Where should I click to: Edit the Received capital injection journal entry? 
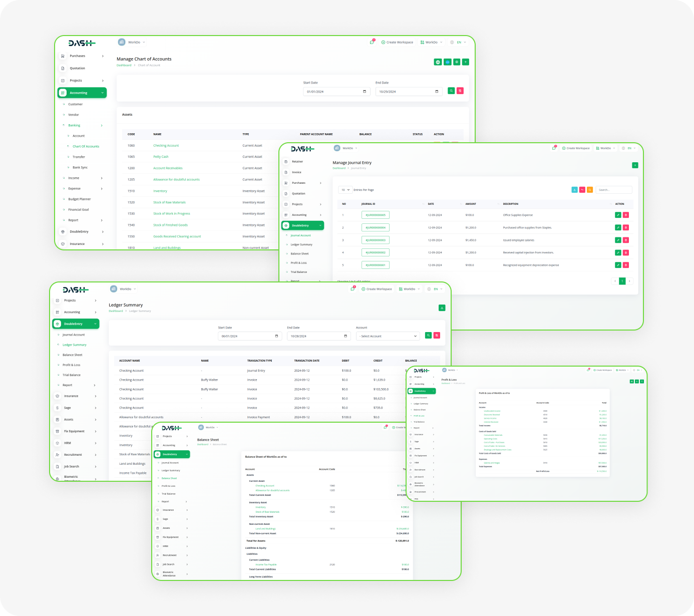(618, 252)
